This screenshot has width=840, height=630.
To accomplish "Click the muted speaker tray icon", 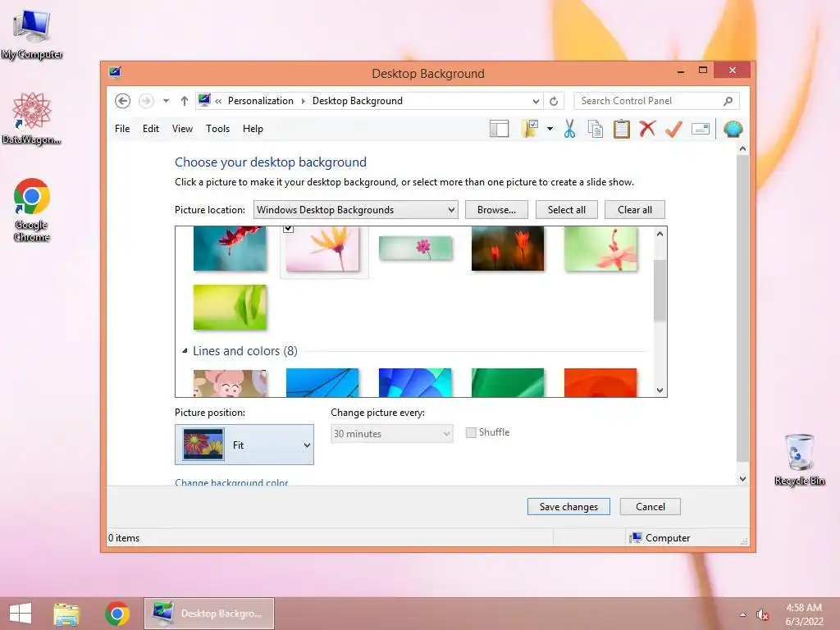I will (762, 614).
